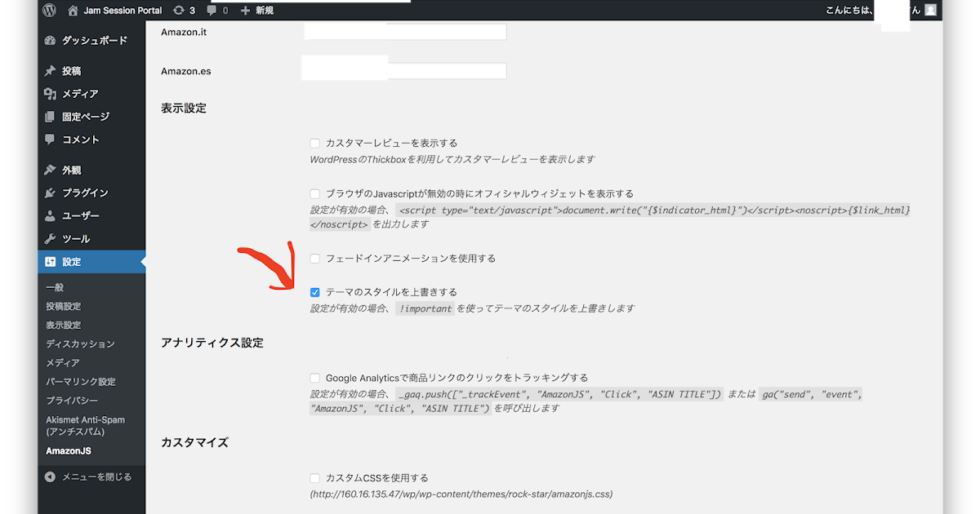The width and height of the screenshot is (980, 514).
Task: Enable カスタマーレビューを表示する option
Action: [315, 143]
